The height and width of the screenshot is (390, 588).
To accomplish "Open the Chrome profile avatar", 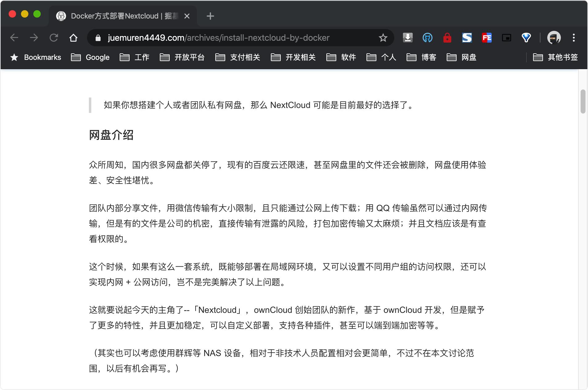I will click(x=554, y=38).
